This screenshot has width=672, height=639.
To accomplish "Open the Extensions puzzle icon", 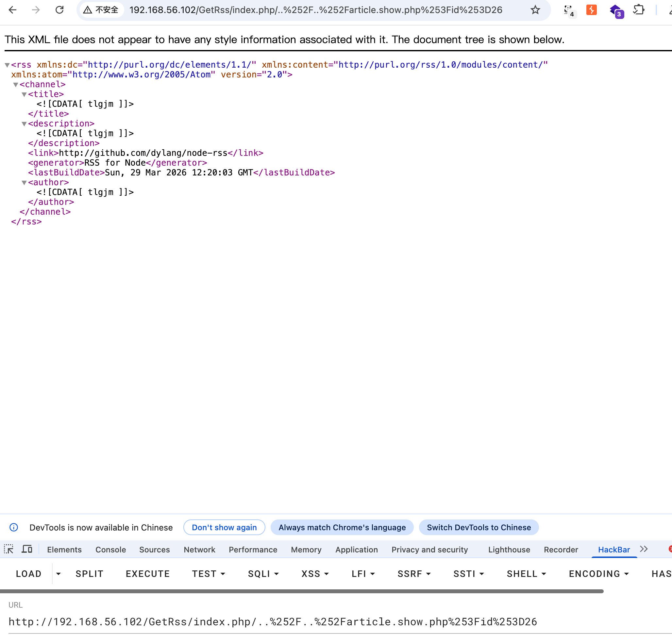I will click(x=639, y=10).
